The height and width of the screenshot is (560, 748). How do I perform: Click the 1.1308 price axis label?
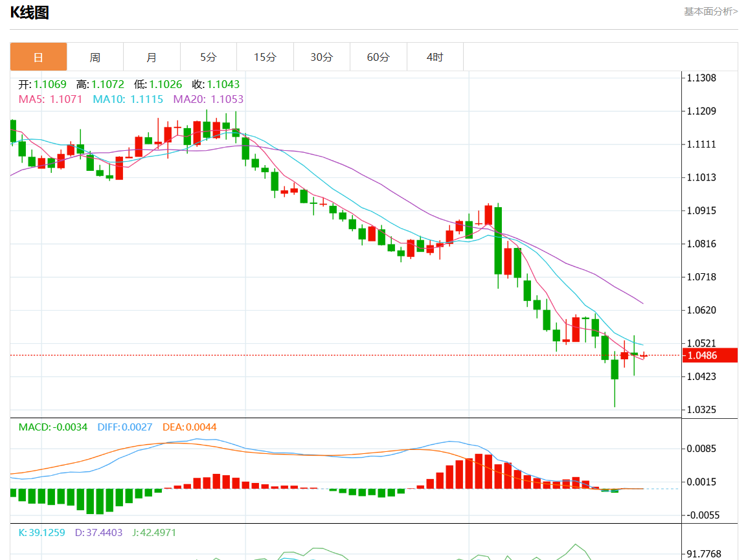click(701, 78)
